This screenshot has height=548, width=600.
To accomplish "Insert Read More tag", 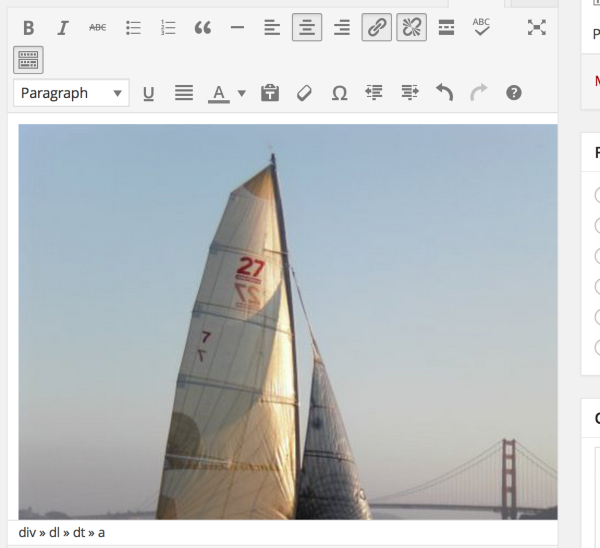I will click(x=446, y=28).
